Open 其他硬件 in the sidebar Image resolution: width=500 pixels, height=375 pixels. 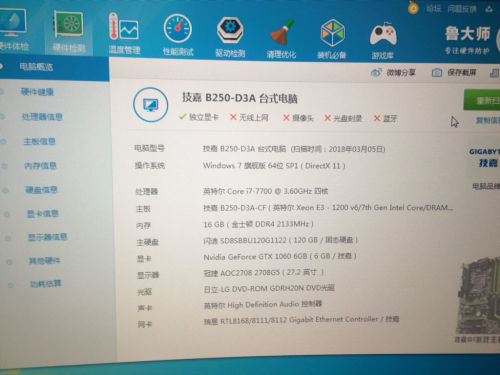click(x=44, y=260)
